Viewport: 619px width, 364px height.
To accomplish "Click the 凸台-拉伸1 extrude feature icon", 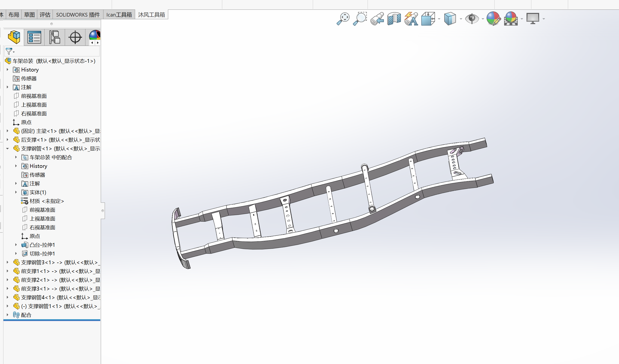I will [25, 245].
